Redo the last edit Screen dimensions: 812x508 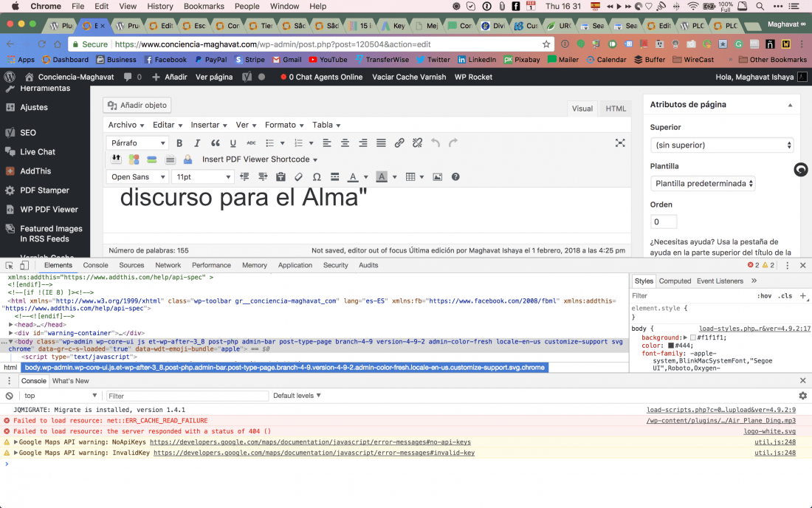pyautogui.click(x=454, y=143)
